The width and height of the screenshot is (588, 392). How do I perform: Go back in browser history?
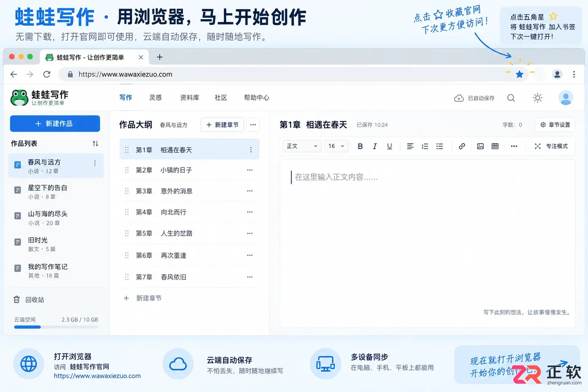coord(14,74)
